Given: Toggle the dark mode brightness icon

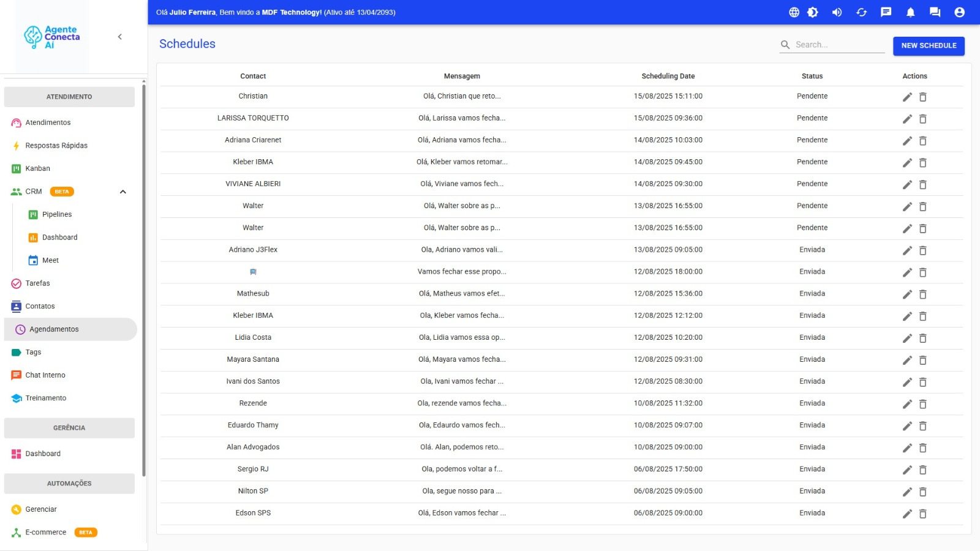Looking at the screenshot, I should (813, 12).
